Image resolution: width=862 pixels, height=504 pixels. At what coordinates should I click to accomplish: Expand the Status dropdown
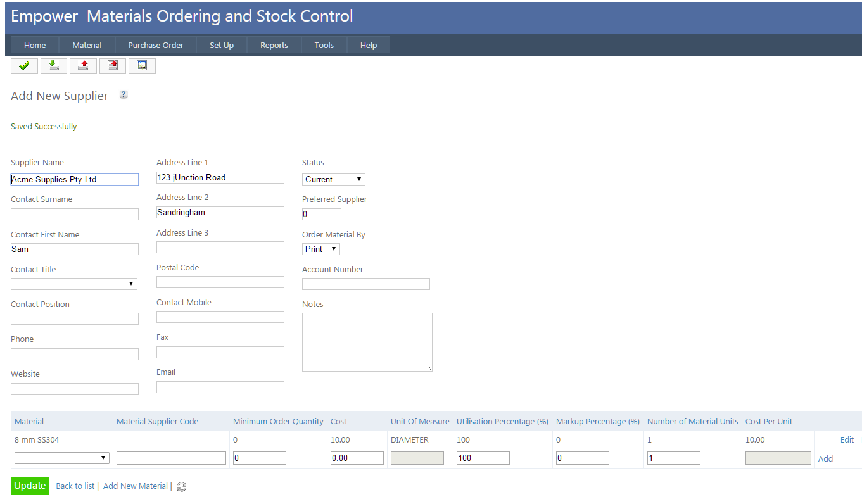tap(333, 180)
